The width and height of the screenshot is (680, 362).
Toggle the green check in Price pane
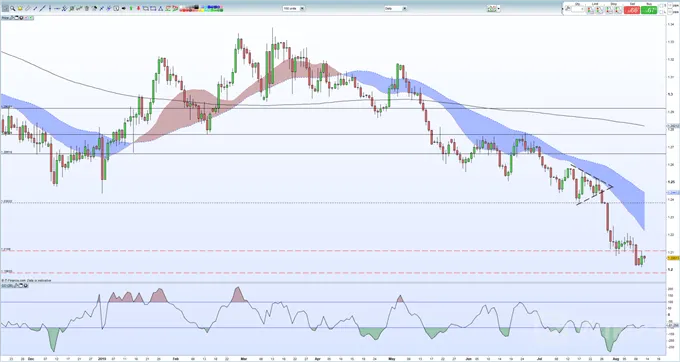tap(31, 18)
